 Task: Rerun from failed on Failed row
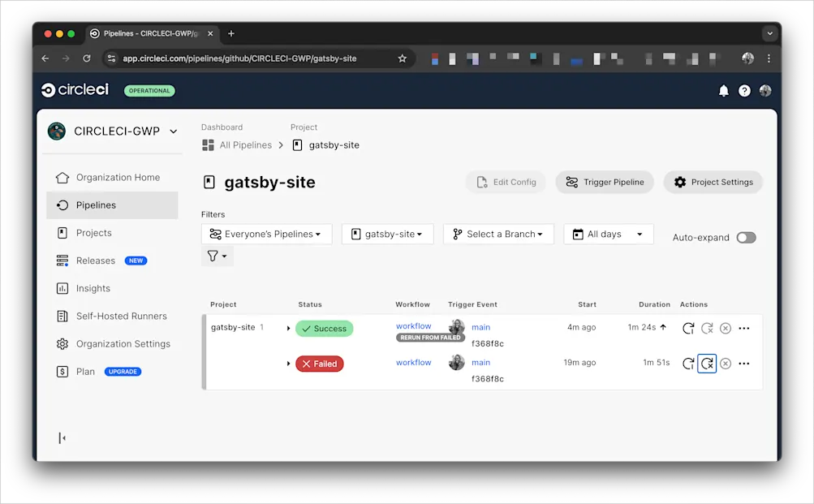point(707,364)
